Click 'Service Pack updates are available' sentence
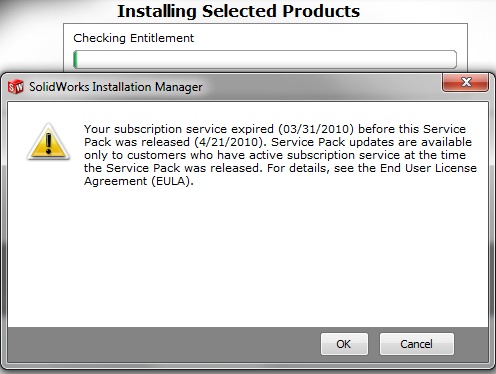The height and width of the screenshot is (374, 496). (x=371, y=142)
